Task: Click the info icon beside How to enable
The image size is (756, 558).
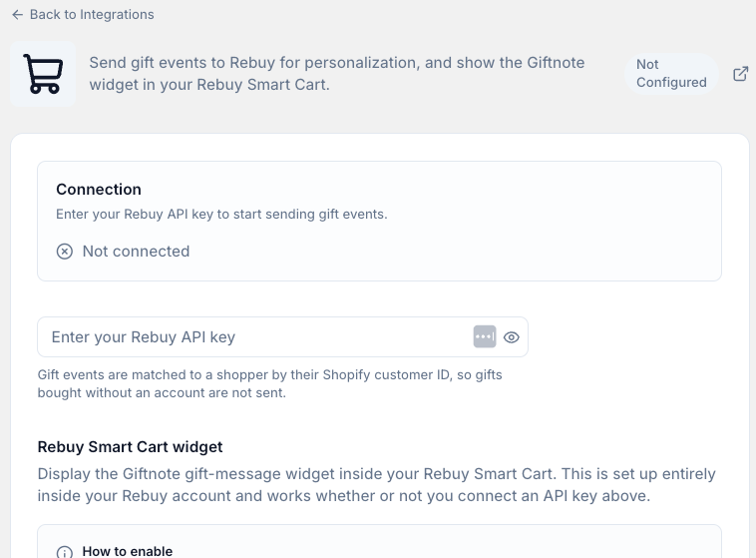Action: (65, 552)
